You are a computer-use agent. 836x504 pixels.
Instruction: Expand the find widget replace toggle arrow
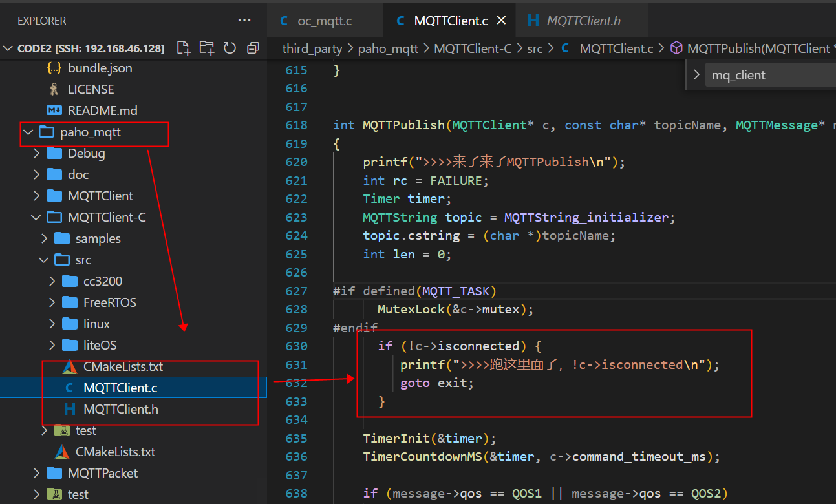[696, 75]
